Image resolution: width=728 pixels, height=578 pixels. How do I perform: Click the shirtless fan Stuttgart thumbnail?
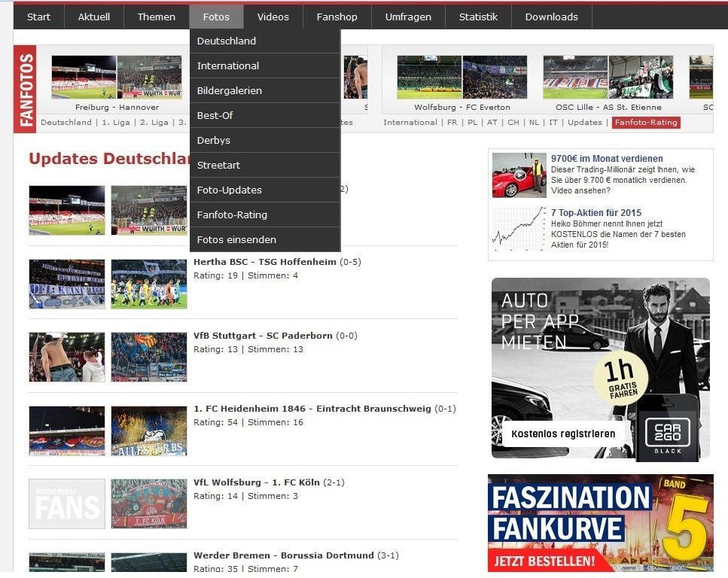coord(67,357)
